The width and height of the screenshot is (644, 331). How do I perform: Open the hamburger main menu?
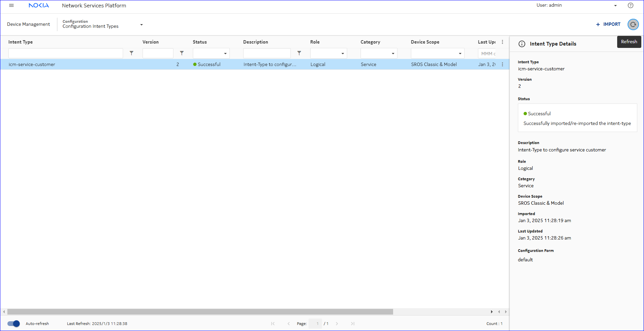(x=11, y=5)
